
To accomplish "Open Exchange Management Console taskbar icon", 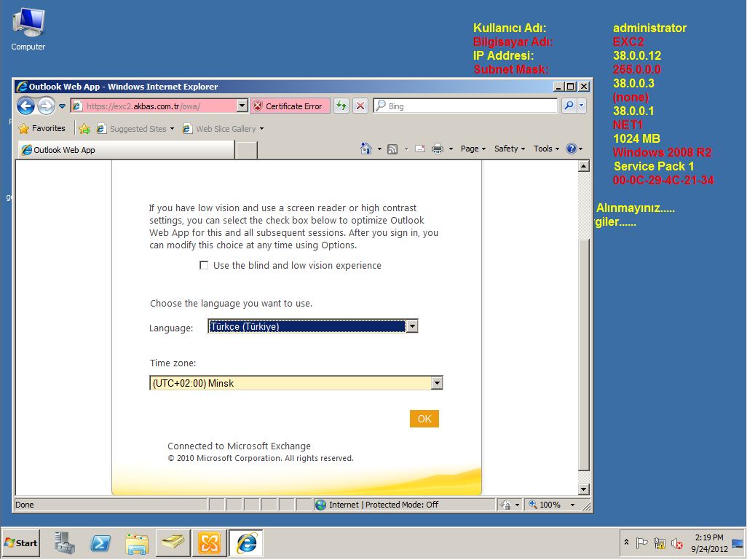I will point(209,543).
